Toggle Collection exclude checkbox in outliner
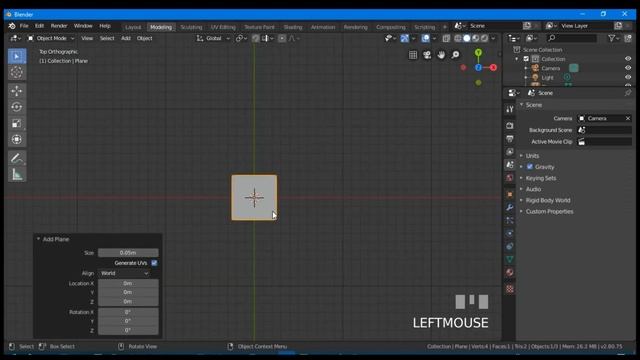Screen dimensions: 640x360 click(527, 59)
